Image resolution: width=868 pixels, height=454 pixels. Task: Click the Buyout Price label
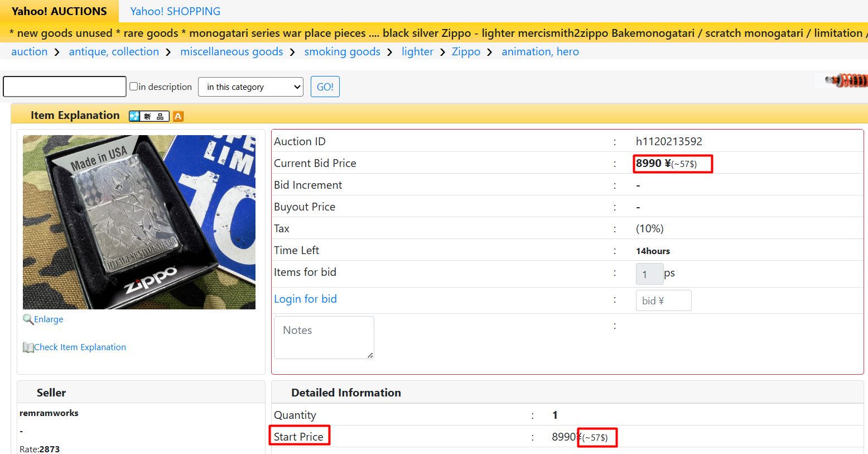[x=305, y=207]
